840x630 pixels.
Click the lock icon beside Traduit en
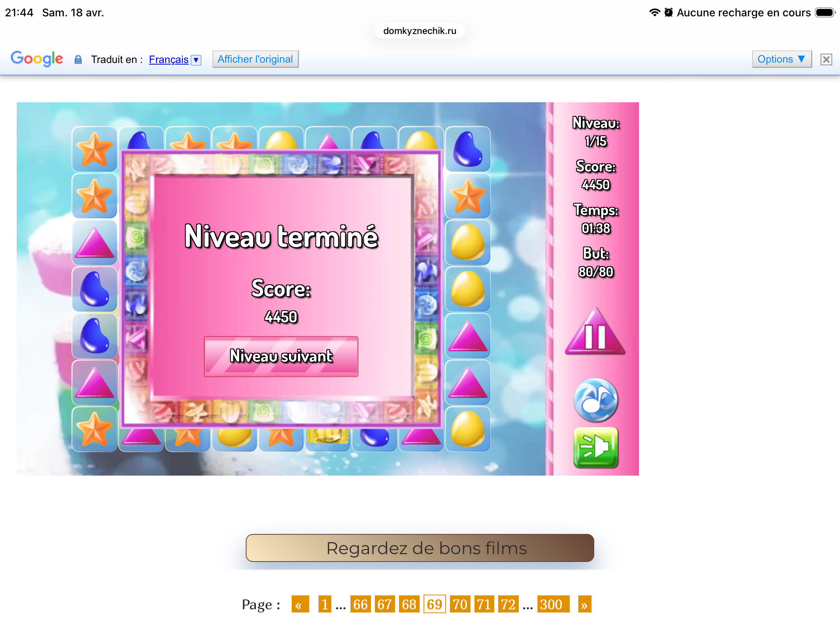coord(78,59)
